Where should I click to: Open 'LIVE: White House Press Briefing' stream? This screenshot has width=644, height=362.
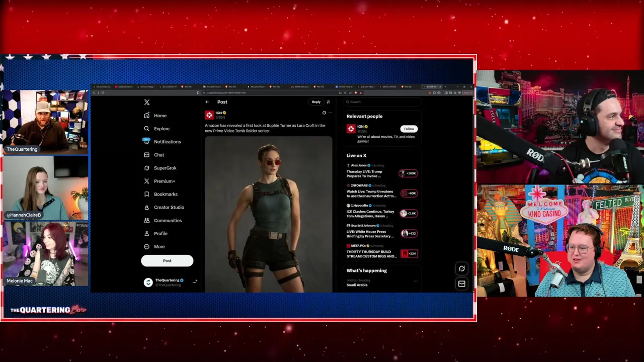coord(370,234)
